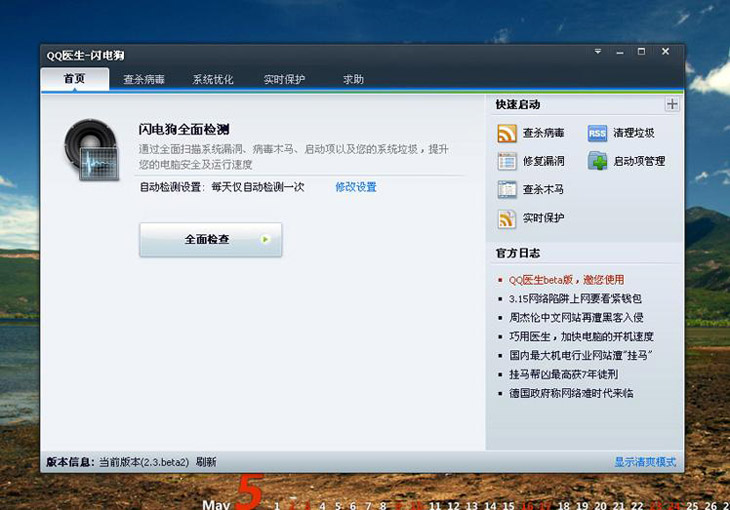Viewport: 730px width, 510px height.
Task: Click the 实时保护 quick launch icon
Action: coord(507,218)
